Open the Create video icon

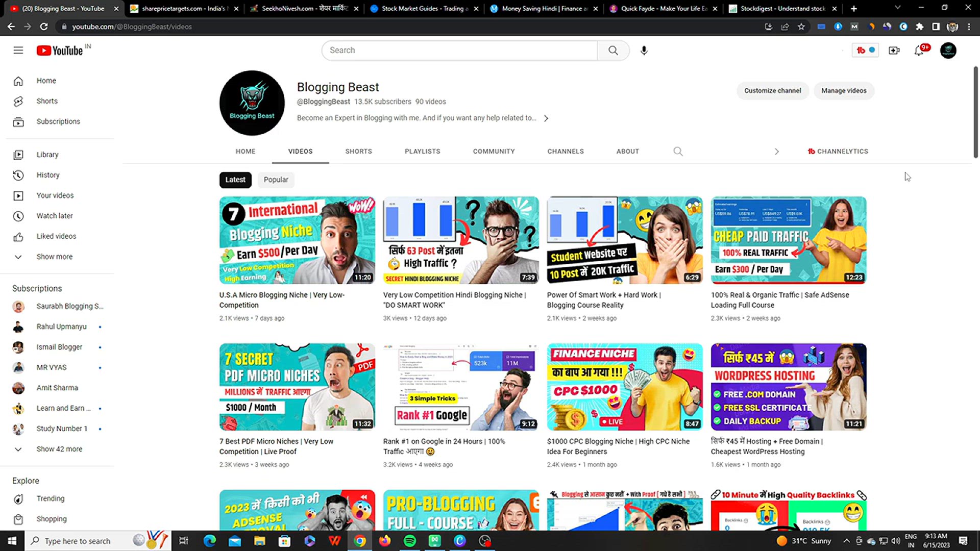pyautogui.click(x=894, y=50)
